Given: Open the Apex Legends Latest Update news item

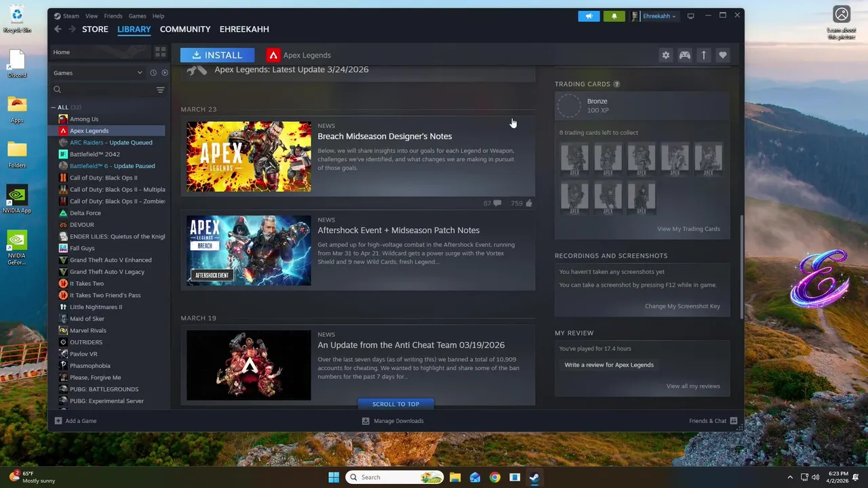Looking at the screenshot, I should point(358,72).
